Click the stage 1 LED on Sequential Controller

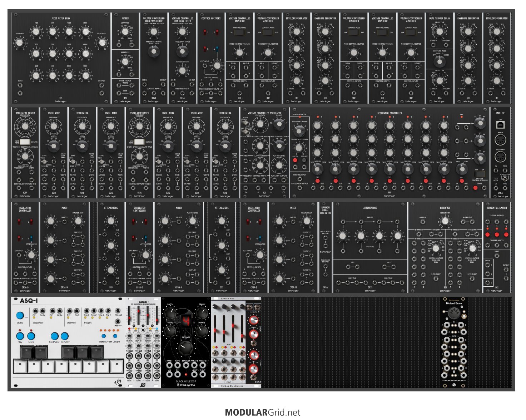coord(317,117)
